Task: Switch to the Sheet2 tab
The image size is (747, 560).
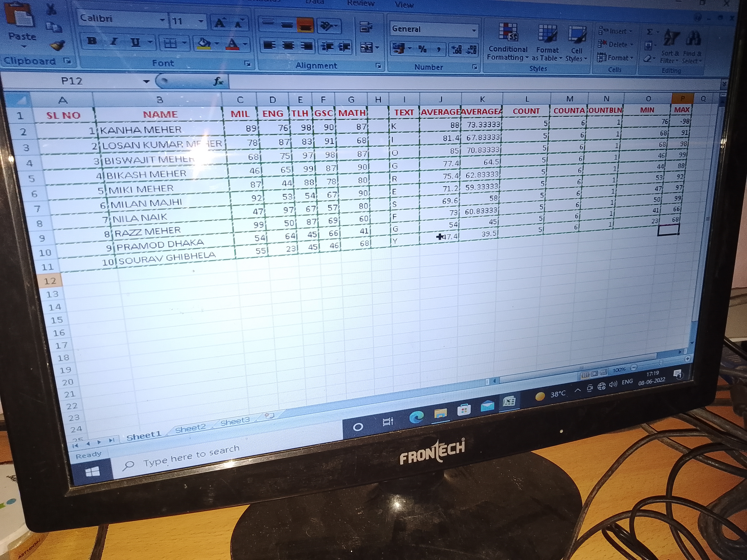Action: (190, 428)
